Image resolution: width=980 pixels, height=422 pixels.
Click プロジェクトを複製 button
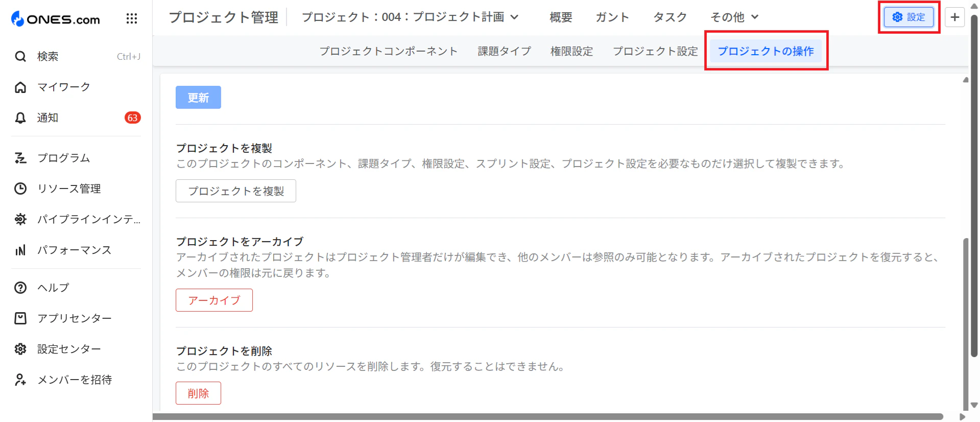(x=236, y=191)
